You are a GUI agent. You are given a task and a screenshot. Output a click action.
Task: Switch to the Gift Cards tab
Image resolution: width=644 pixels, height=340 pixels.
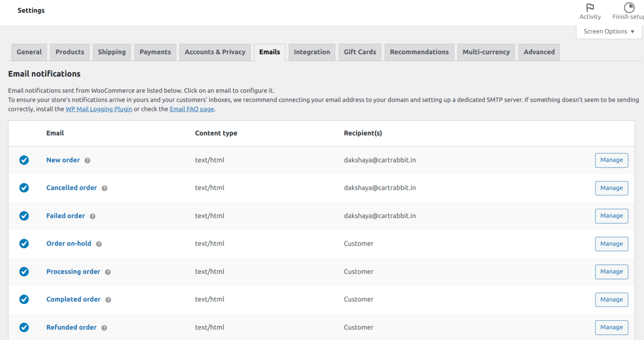(360, 52)
